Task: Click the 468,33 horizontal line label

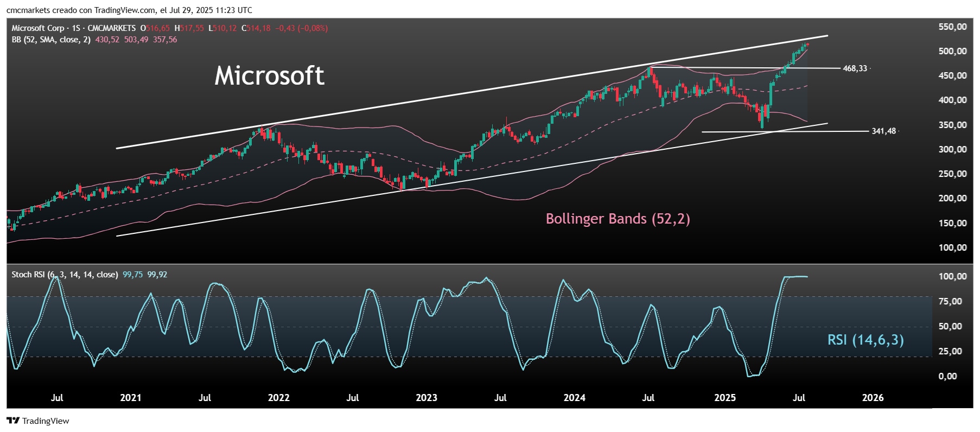Action: point(855,68)
